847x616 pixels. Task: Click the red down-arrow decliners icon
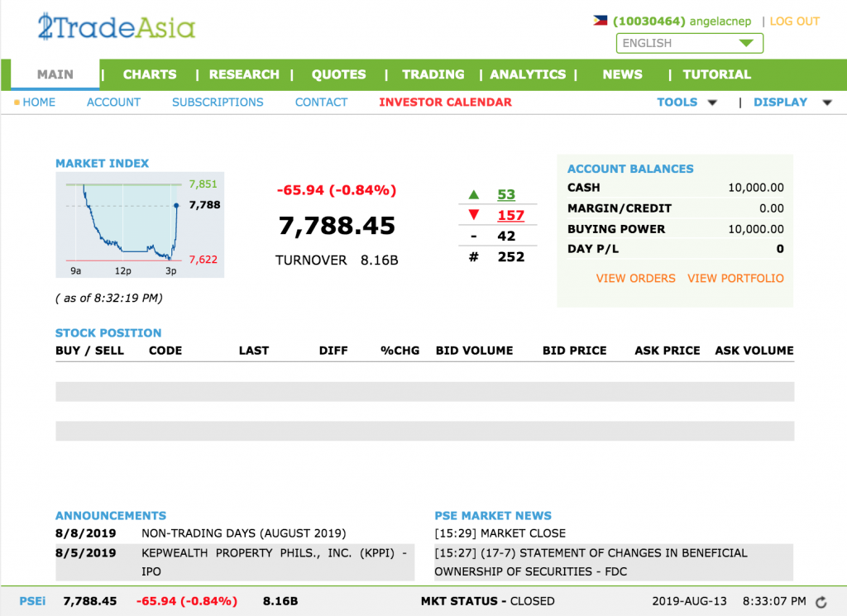(474, 215)
